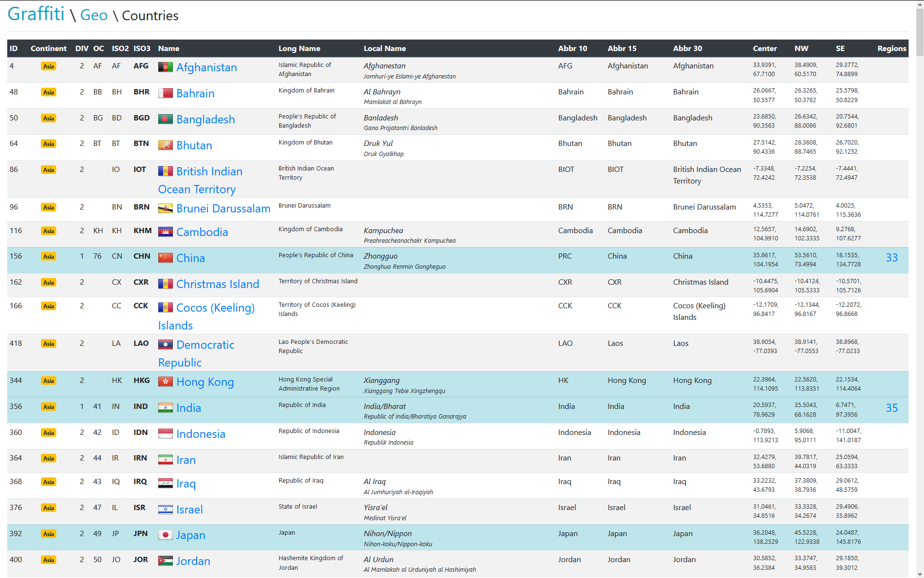Click the Japan flag icon

[165, 535]
